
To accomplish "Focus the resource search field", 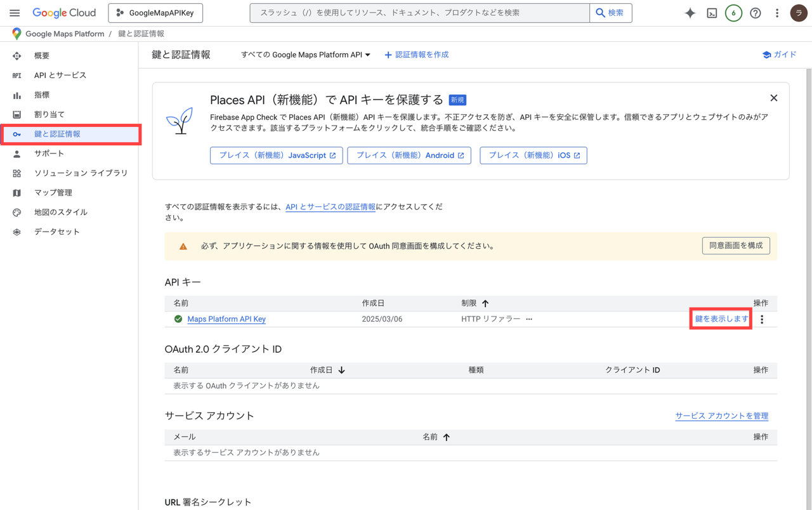I will [x=419, y=13].
